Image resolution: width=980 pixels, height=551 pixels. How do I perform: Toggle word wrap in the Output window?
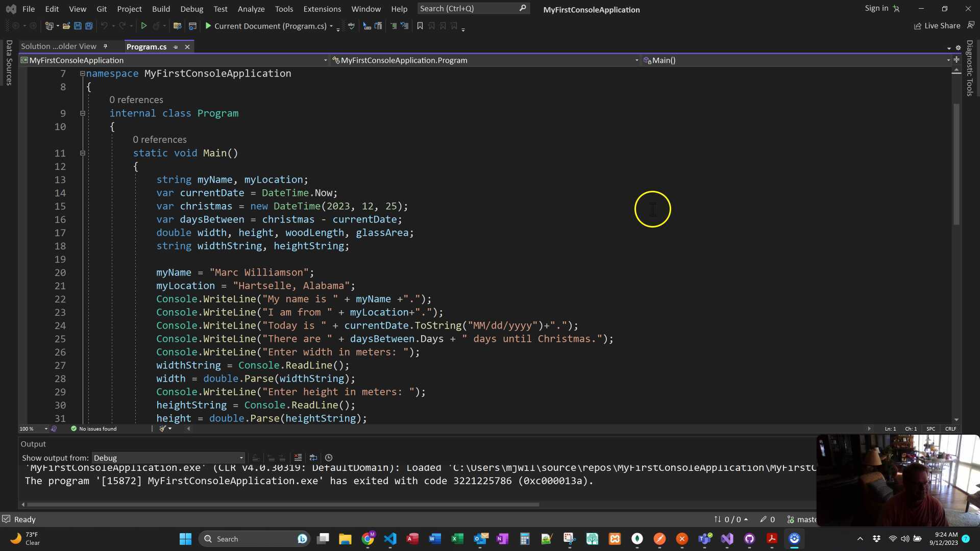(313, 458)
